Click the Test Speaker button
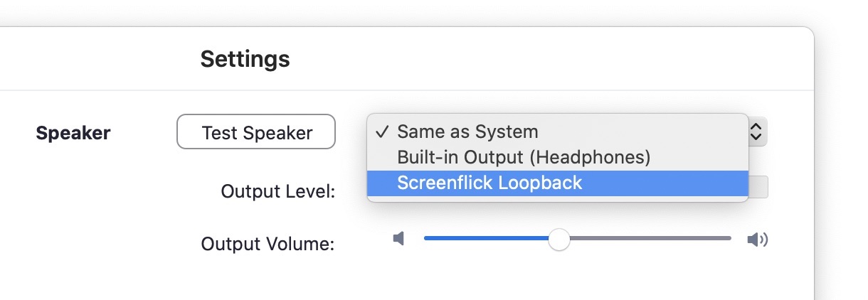 (x=256, y=132)
